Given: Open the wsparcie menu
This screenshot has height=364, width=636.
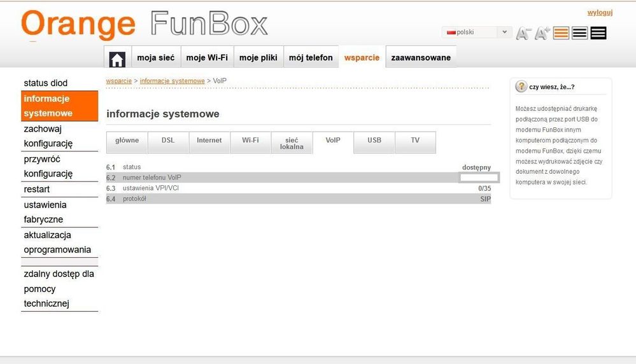Looking at the screenshot, I should [x=362, y=57].
